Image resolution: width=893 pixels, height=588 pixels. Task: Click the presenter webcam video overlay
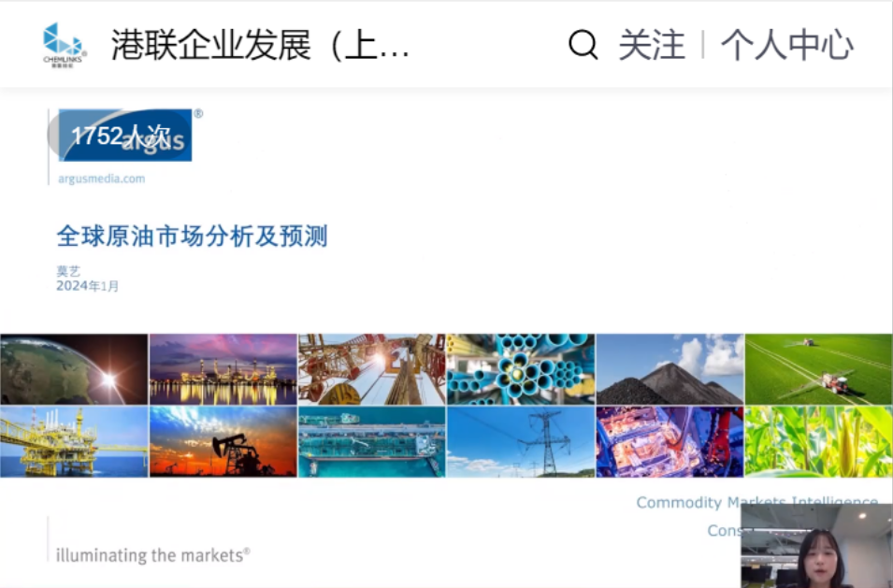[816, 545]
